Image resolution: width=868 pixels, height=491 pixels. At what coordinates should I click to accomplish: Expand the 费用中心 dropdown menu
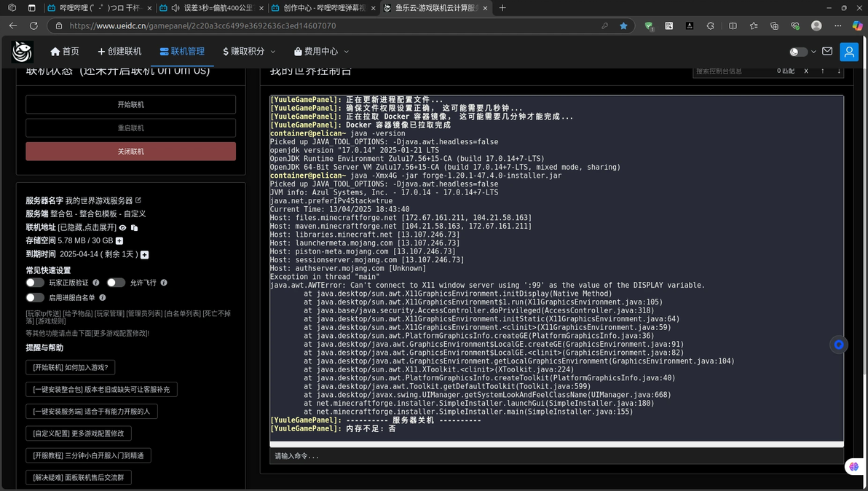(x=321, y=52)
